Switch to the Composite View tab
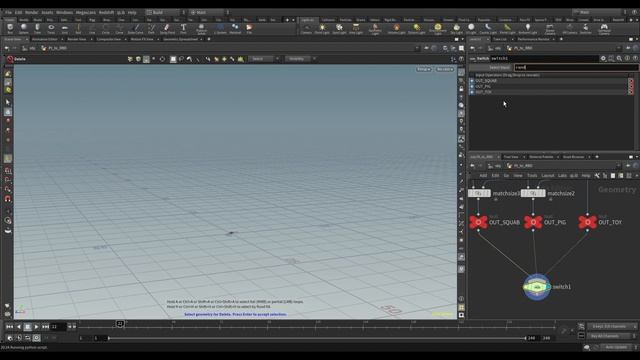640x360 pixels. [x=109, y=39]
